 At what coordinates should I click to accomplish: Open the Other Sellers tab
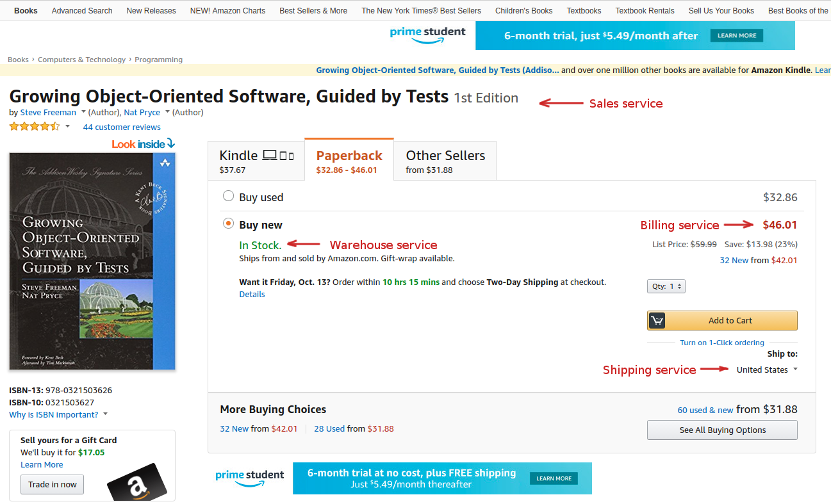[445, 161]
